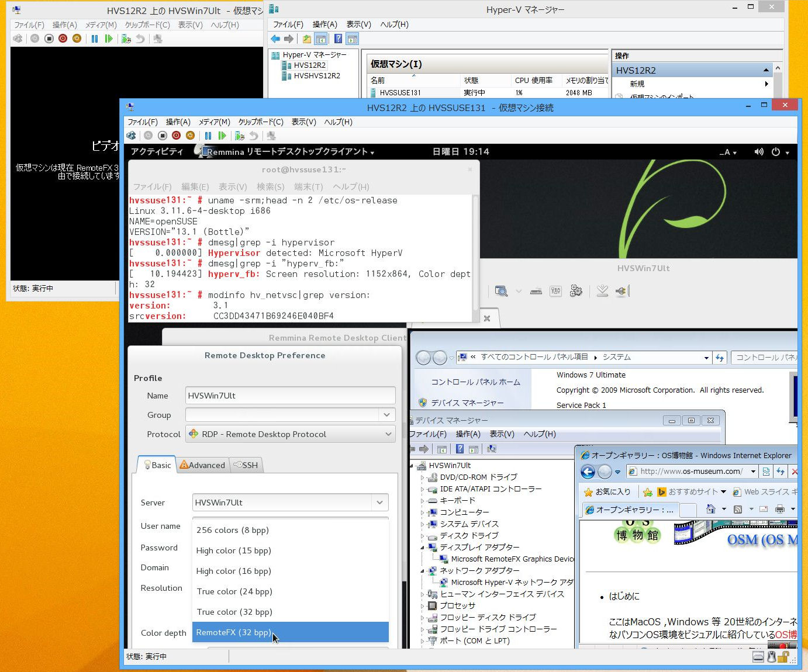Image resolution: width=808 pixels, height=672 pixels.
Task: Click red Shut Down icon in HVSWin7Ult window
Action: click(x=63, y=39)
